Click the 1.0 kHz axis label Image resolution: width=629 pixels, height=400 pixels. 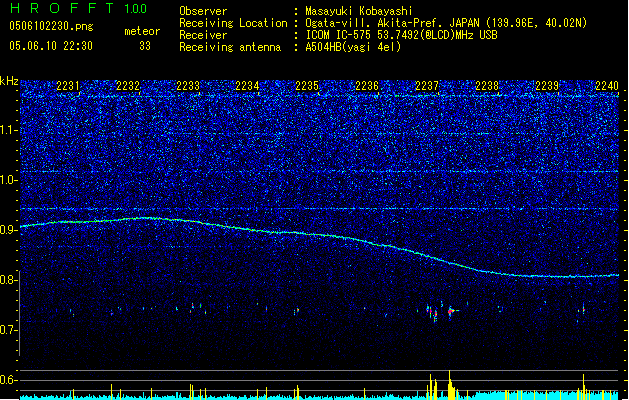pos(9,180)
